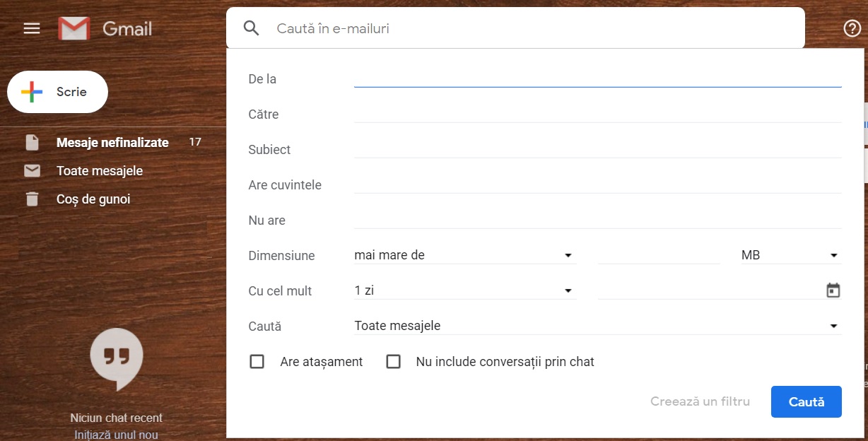Click the calendar date picker icon

coord(833,290)
